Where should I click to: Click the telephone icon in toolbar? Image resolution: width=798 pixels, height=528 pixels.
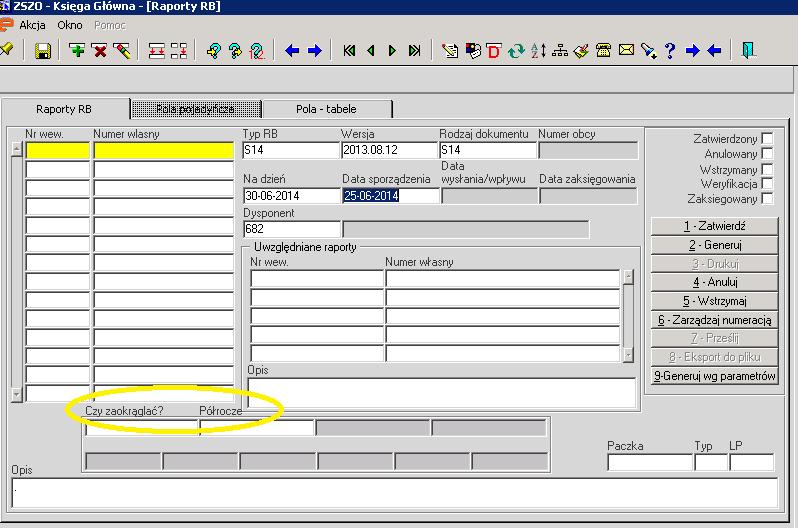[604, 50]
